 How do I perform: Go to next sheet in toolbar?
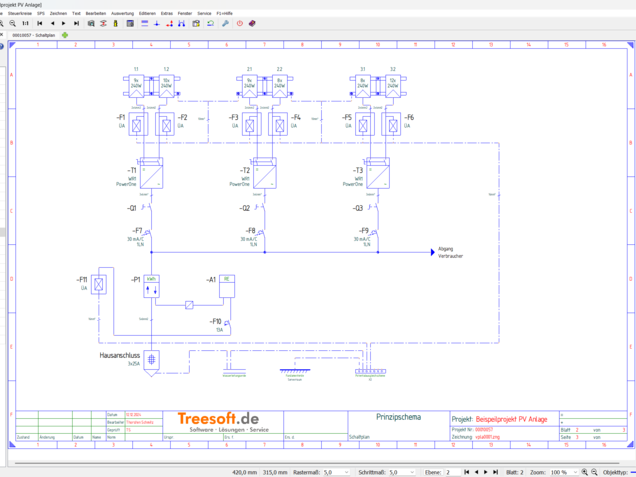(63, 23)
